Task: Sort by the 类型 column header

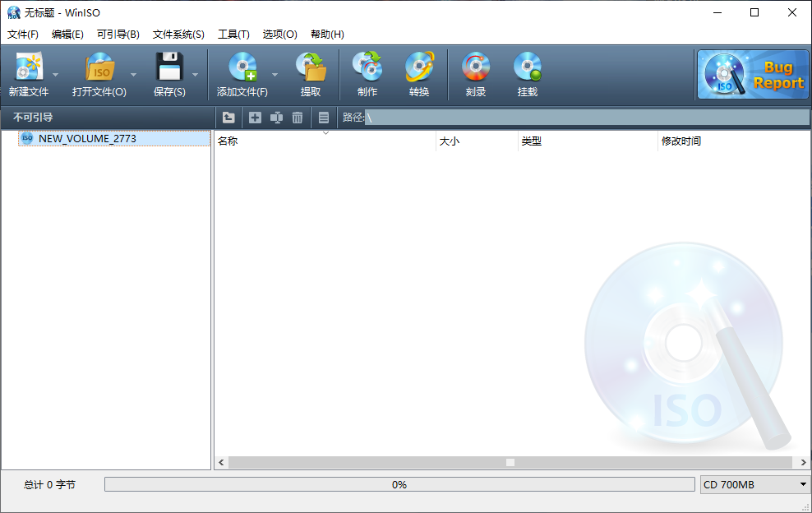Action: [x=588, y=141]
